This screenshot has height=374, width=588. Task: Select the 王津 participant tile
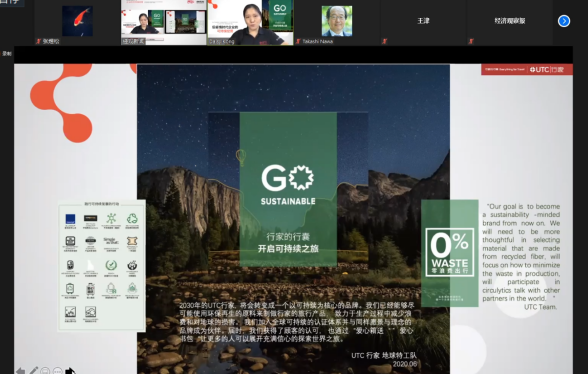[423, 22]
